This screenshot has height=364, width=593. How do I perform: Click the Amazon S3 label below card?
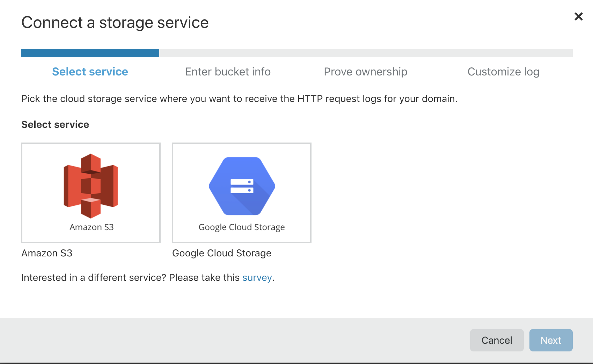pyautogui.click(x=47, y=253)
